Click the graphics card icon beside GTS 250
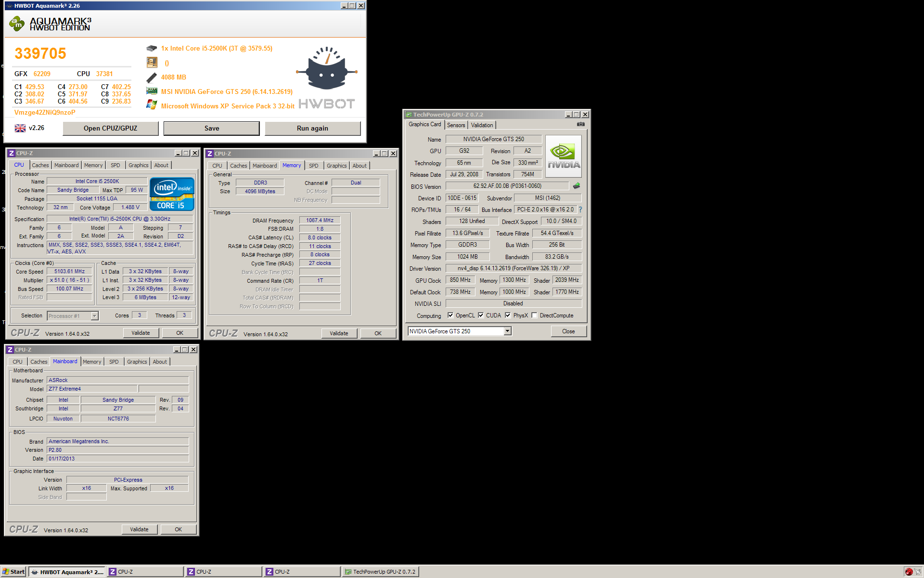924x578 pixels. click(152, 91)
